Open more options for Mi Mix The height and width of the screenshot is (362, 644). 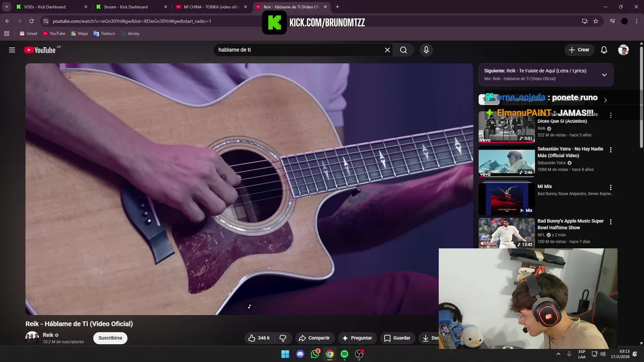(x=611, y=187)
